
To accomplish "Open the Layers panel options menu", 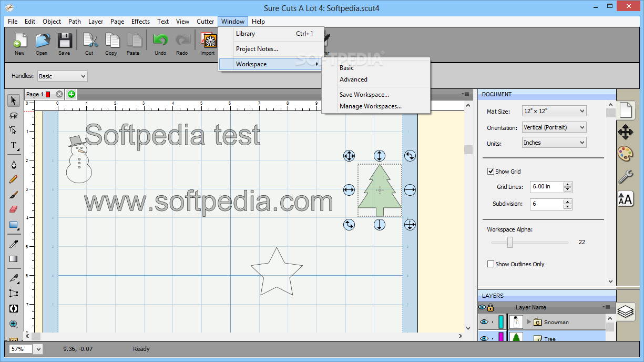I will click(607, 307).
